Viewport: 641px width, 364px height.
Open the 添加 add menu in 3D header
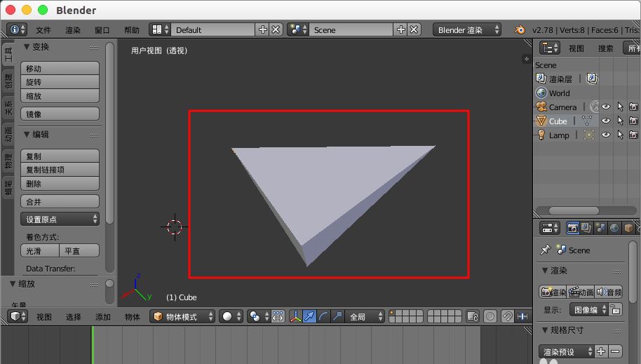[x=102, y=316]
